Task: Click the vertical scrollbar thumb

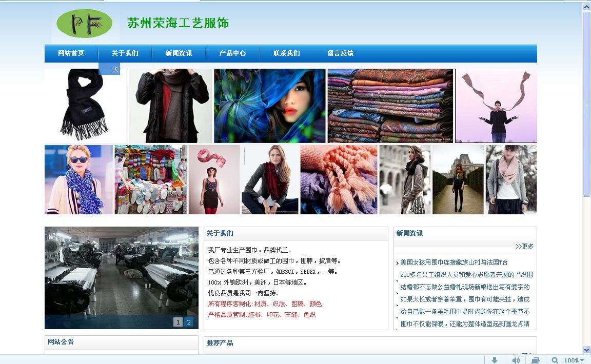Action: (586, 103)
